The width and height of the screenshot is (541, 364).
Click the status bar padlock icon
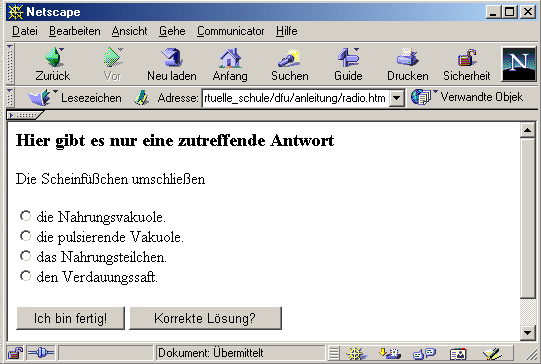point(15,353)
